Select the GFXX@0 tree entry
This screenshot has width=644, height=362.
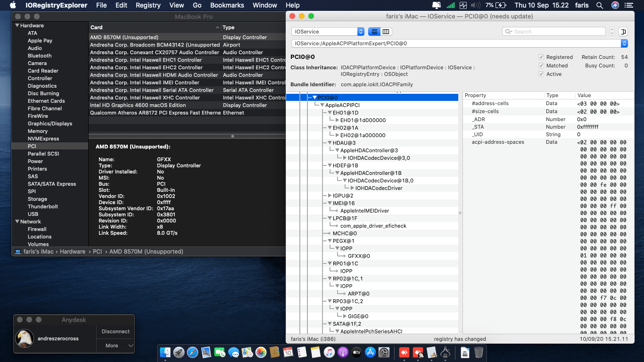click(359, 256)
